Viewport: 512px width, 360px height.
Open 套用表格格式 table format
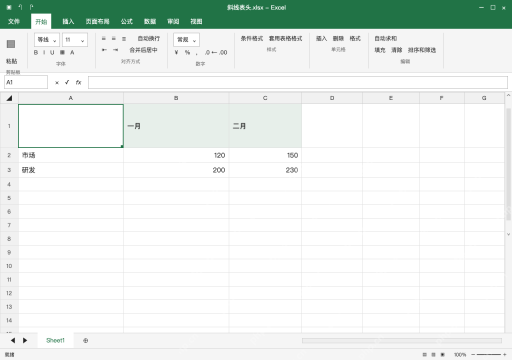point(286,39)
